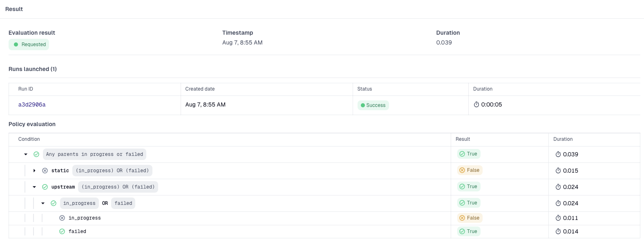Select the '(in_progress) OR (failed)' chip next to upstream
Viewport: 644px width, 242px height.
click(x=118, y=187)
